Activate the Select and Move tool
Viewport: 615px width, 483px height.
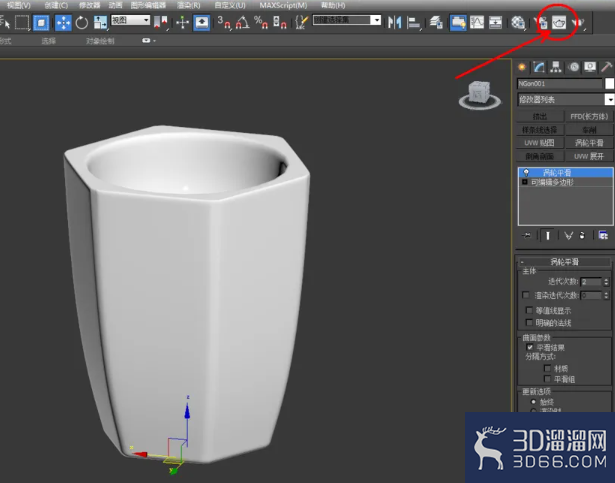(x=63, y=22)
